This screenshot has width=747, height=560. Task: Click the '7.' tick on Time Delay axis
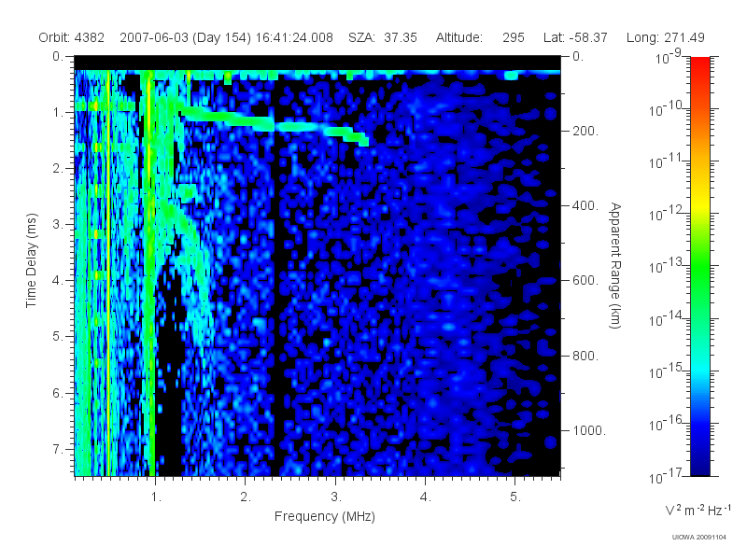pyautogui.click(x=58, y=449)
